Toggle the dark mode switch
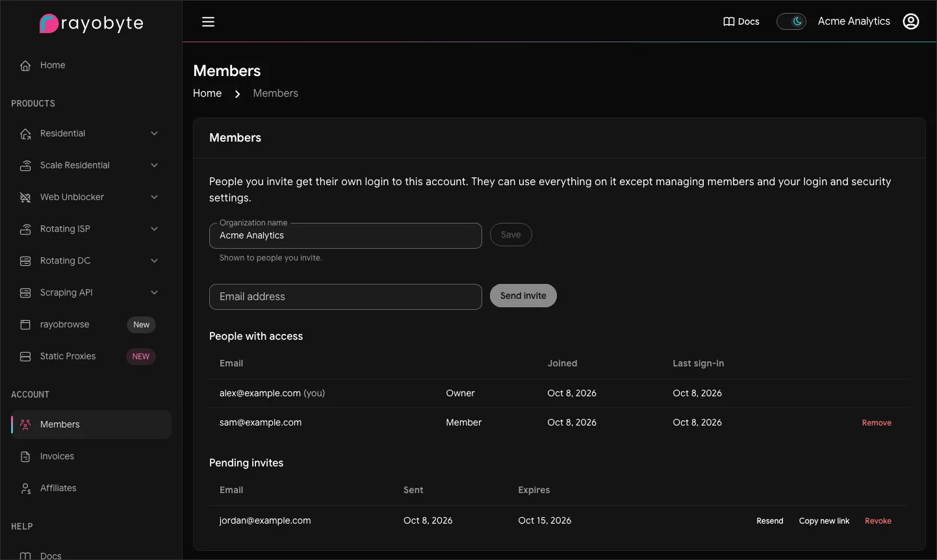The width and height of the screenshot is (937, 560). (791, 21)
